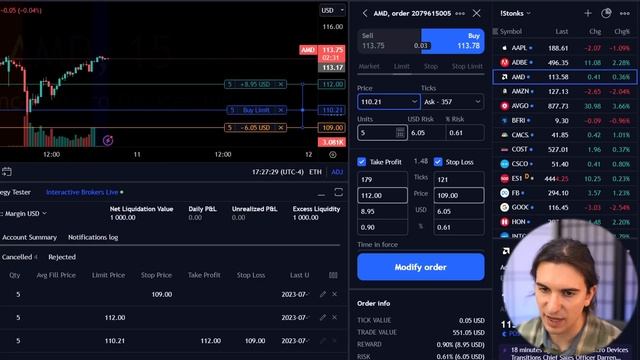Screen dimensions: 640x360
Task: Open watchlist more options menu
Action: click(624, 13)
